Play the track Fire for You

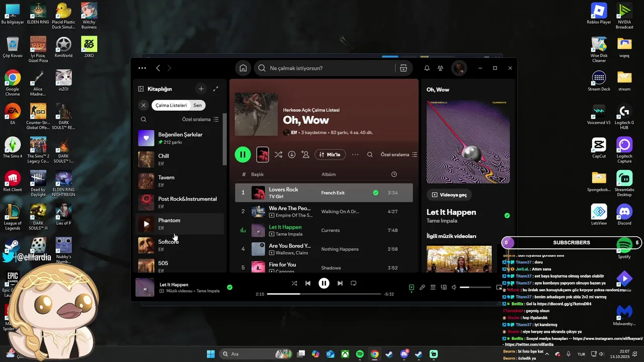pyautogui.click(x=243, y=267)
